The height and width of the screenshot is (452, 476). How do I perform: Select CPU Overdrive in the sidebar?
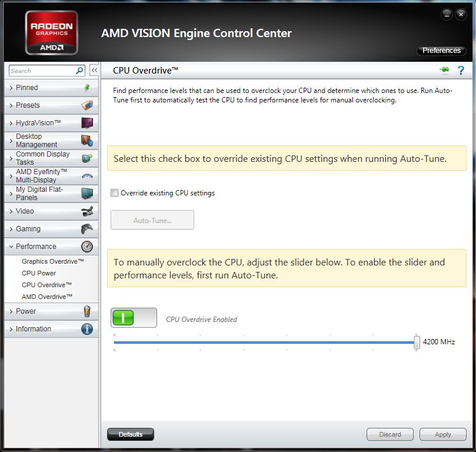[46, 285]
